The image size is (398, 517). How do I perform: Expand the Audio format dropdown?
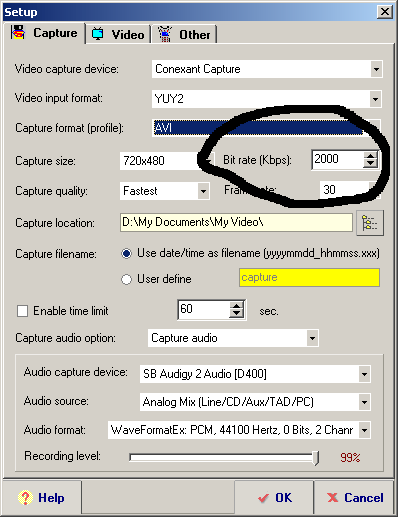point(364,430)
